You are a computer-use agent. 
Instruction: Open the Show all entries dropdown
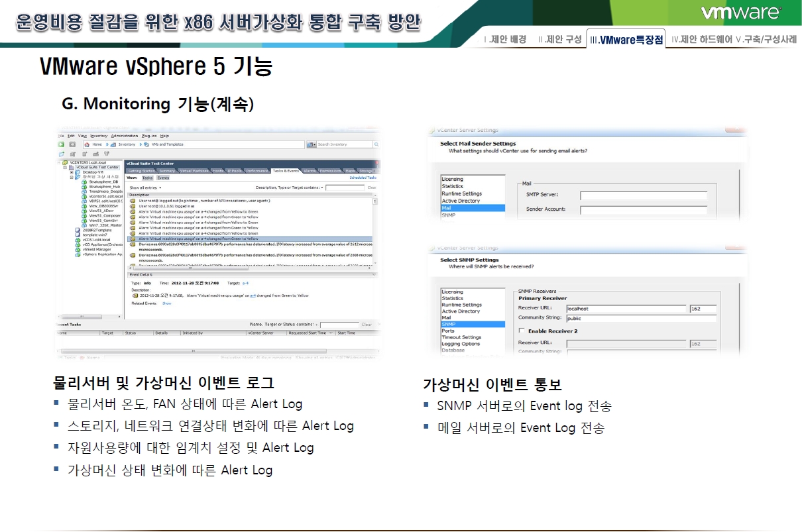click(x=145, y=188)
